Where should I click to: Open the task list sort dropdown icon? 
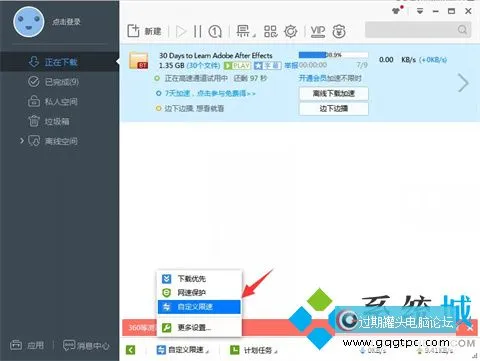click(x=246, y=31)
